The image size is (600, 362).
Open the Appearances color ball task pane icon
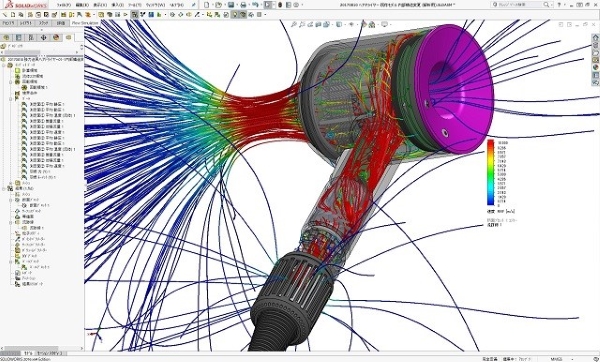click(595, 68)
